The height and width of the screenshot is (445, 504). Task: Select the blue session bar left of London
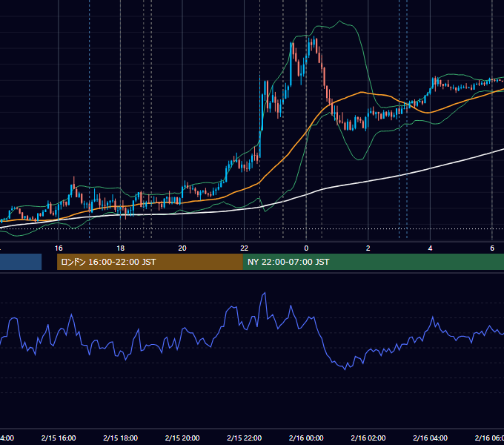click(x=21, y=262)
